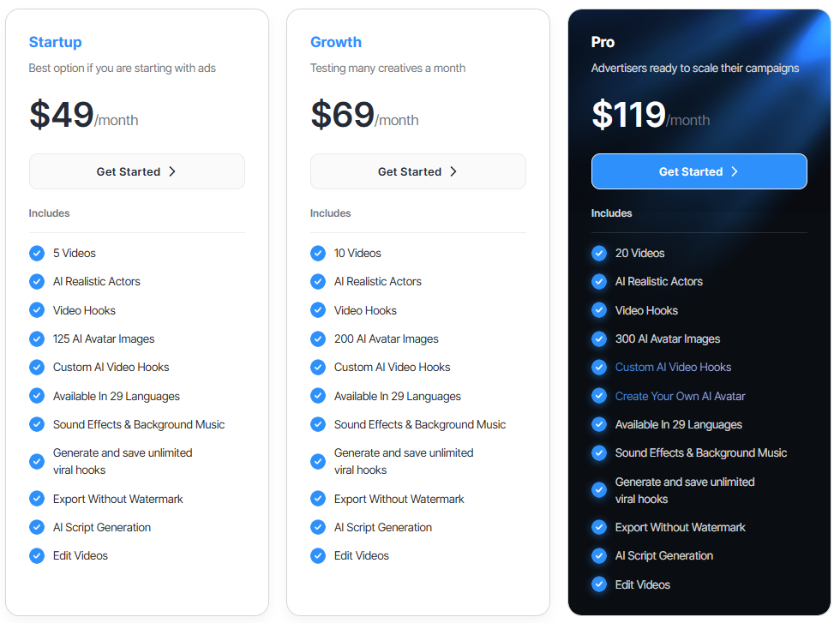The image size is (840, 623).
Task: Click Startup's AI Script Generation check icon
Action: click(37, 528)
